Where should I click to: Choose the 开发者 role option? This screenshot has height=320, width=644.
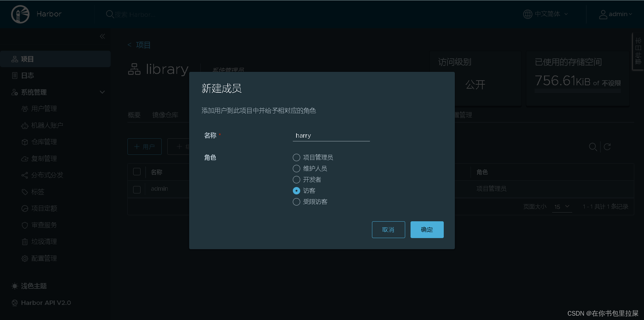pos(296,180)
